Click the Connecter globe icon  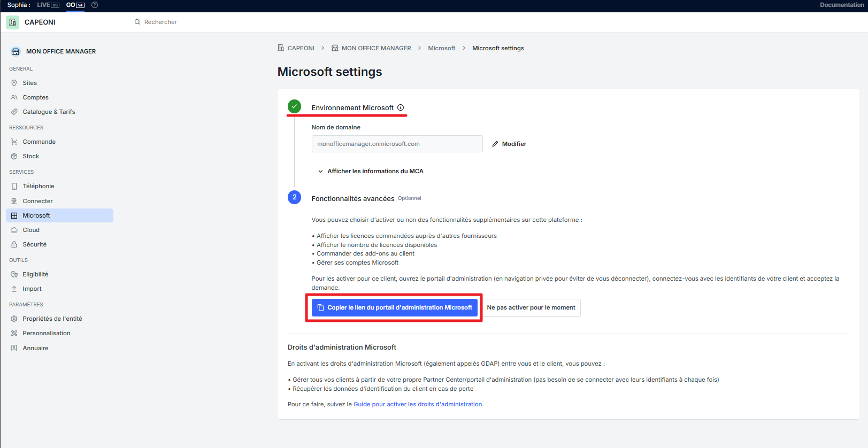click(x=14, y=201)
